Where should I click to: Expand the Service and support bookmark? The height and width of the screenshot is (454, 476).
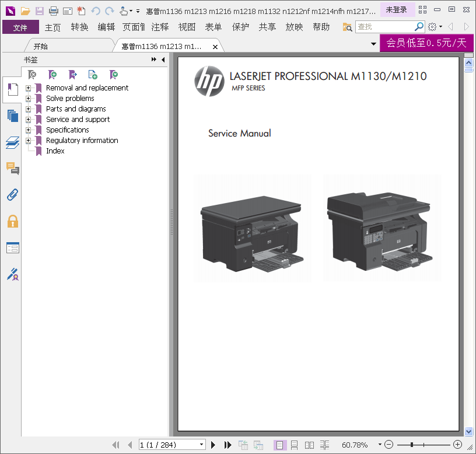click(28, 120)
